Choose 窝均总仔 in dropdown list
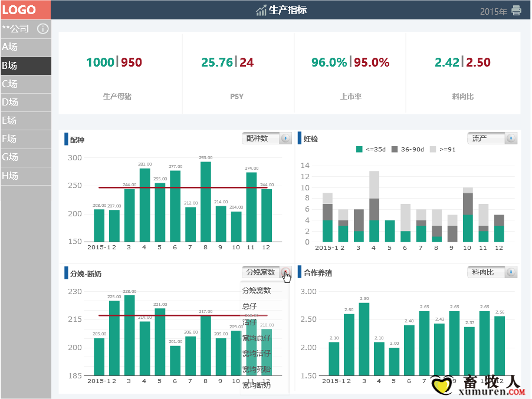532x399 pixels. click(257, 338)
